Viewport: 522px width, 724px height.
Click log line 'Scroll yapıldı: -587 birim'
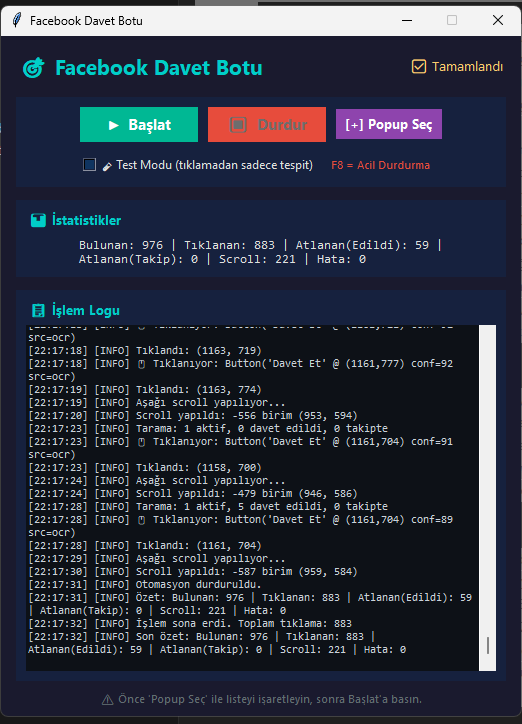coord(193,572)
